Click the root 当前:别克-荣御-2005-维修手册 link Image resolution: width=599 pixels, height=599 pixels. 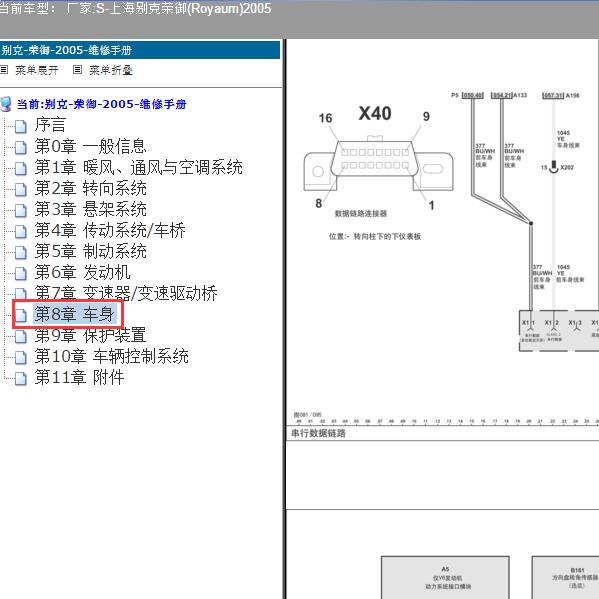[x=101, y=104]
